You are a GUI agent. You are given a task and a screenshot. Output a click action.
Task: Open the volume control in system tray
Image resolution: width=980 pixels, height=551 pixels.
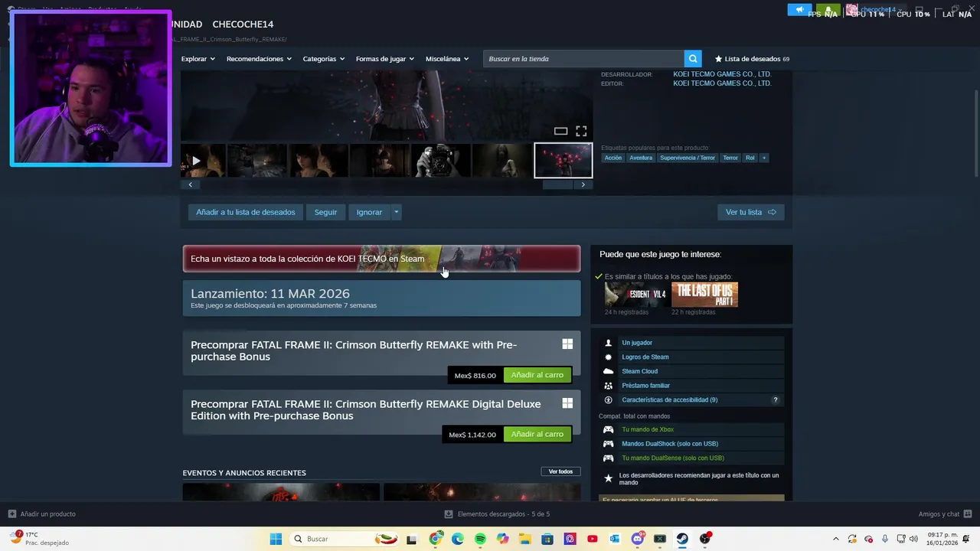pyautogui.click(x=913, y=539)
